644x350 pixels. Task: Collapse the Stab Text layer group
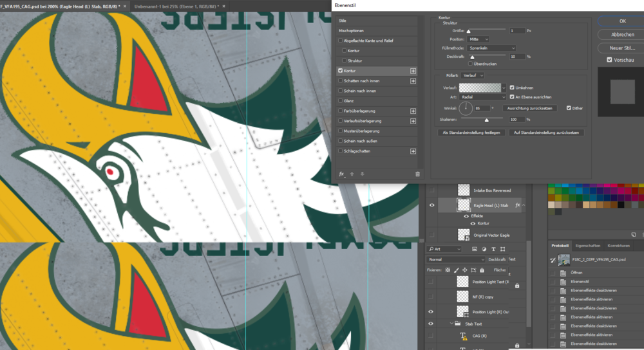point(451,324)
